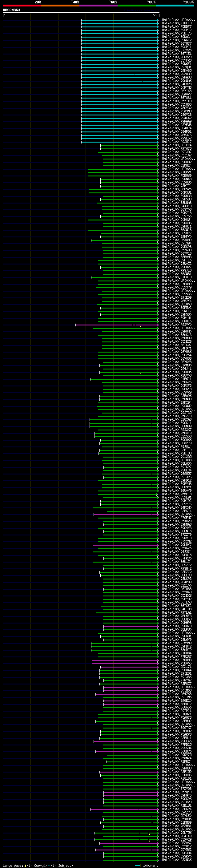Click the purple ~60% identity legend segment
The width and height of the screenshot is (197, 868).
[x=98, y=6]
